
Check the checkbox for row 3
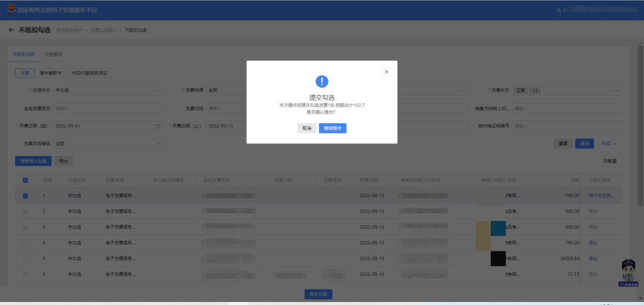pos(25,227)
